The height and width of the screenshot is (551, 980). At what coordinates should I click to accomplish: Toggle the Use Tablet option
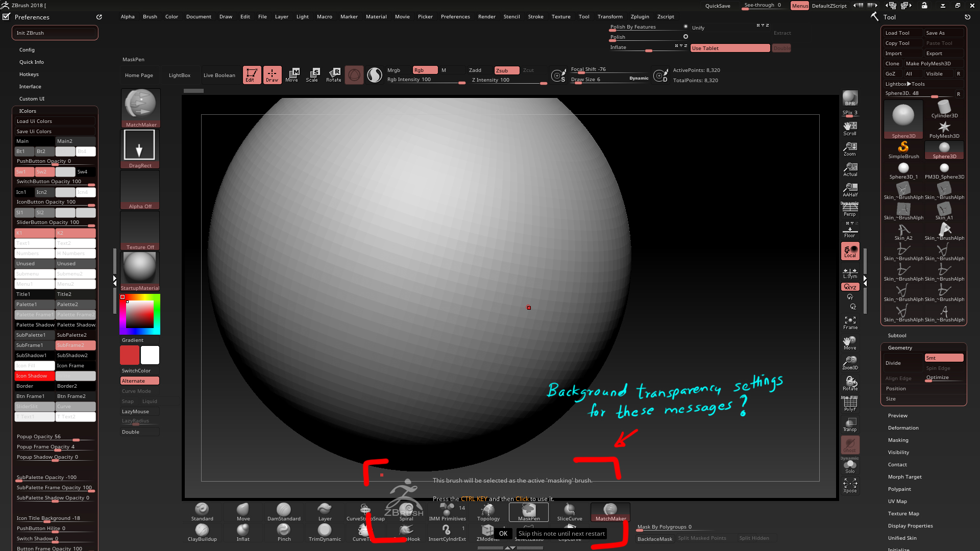(x=730, y=48)
